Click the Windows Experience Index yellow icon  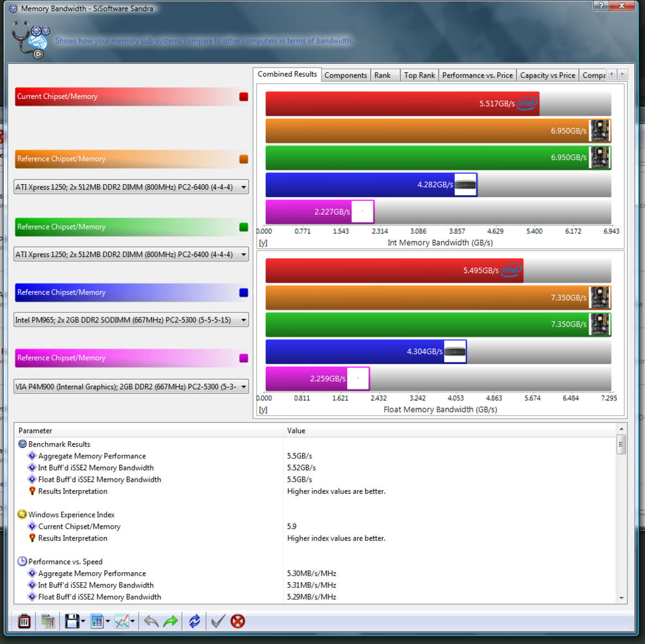point(22,514)
